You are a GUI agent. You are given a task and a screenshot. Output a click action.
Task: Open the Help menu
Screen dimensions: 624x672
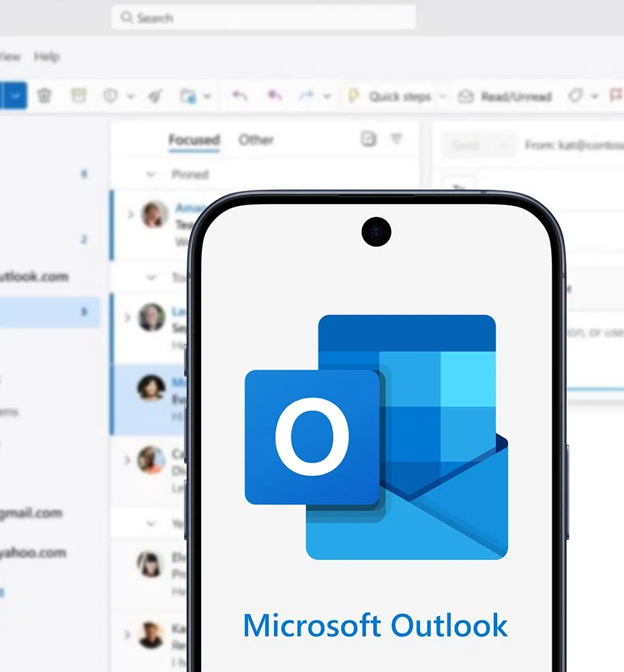[x=47, y=57]
